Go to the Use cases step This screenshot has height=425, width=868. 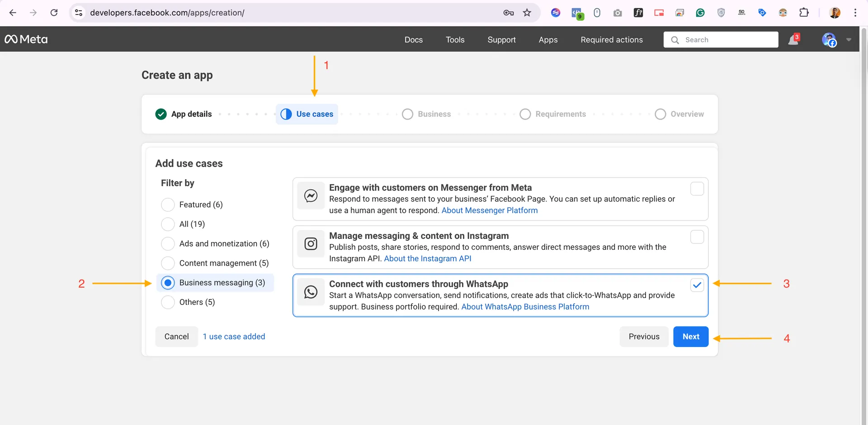tap(307, 114)
